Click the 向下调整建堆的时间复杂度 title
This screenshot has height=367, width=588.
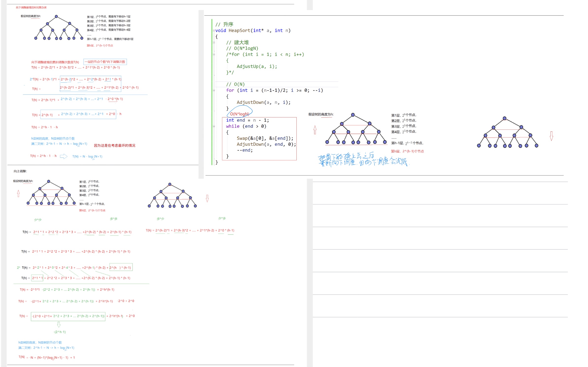[31, 8]
